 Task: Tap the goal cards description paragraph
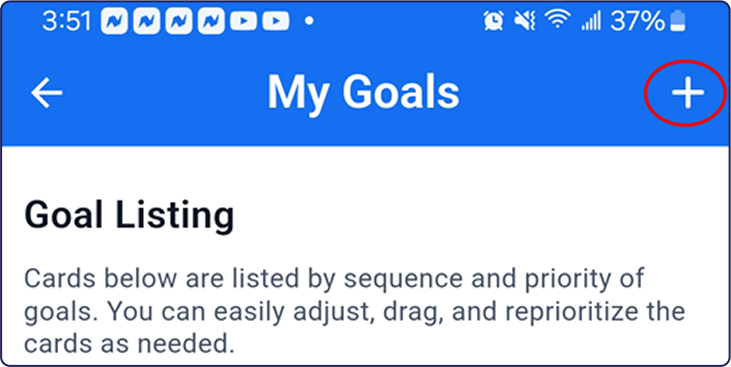tap(354, 311)
